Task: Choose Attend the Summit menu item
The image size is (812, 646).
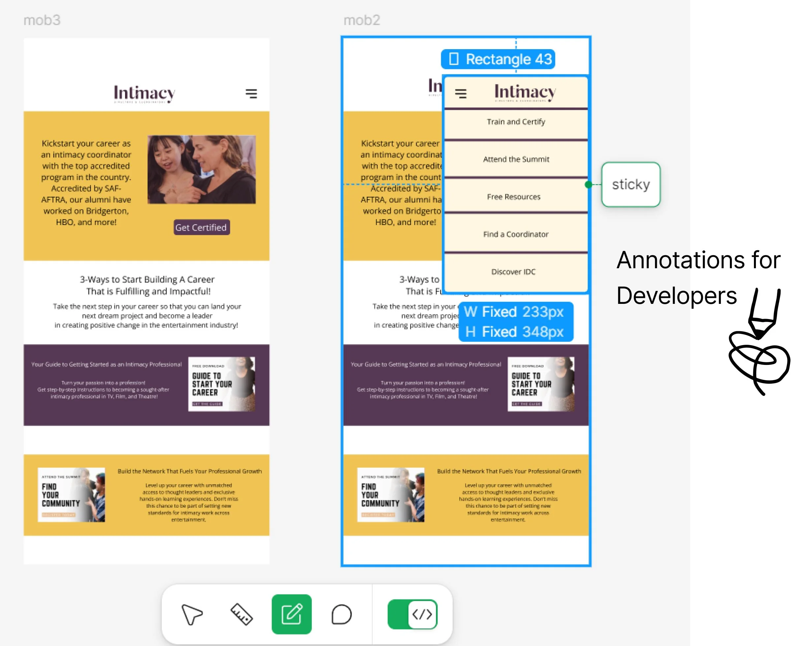Action: 516,159
